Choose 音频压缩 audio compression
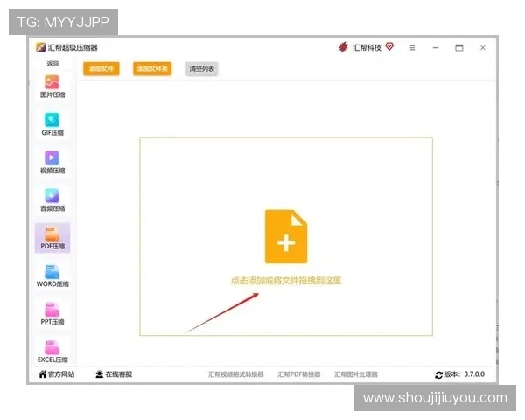Image resolution: width=525 pixels, height=420 pixels. point(52,200)
